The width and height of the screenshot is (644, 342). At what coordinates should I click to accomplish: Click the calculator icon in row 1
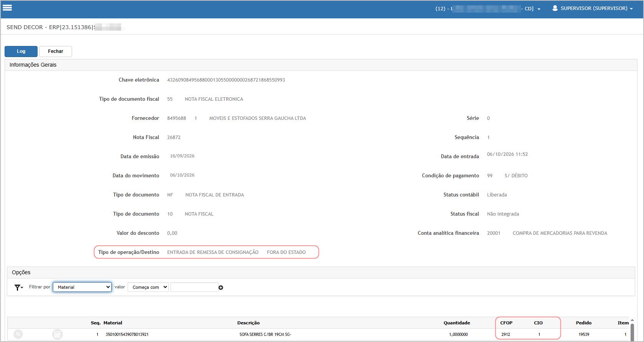[57, 334]
